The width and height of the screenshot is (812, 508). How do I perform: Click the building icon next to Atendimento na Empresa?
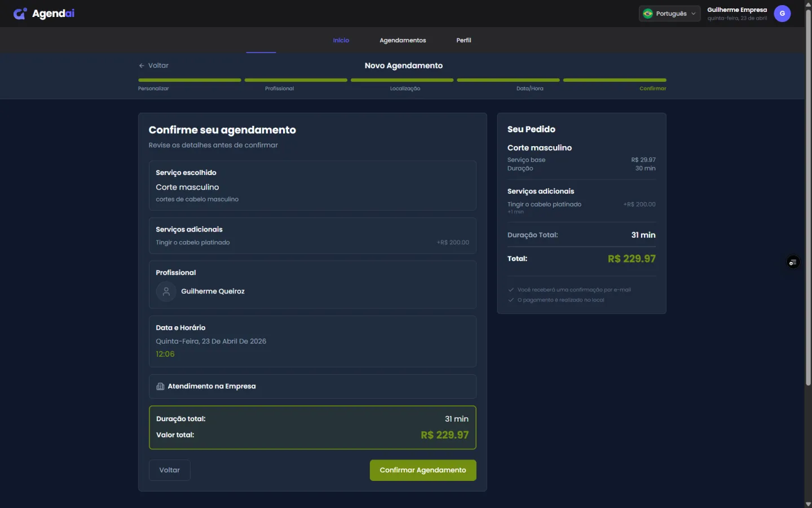point(160,387)
